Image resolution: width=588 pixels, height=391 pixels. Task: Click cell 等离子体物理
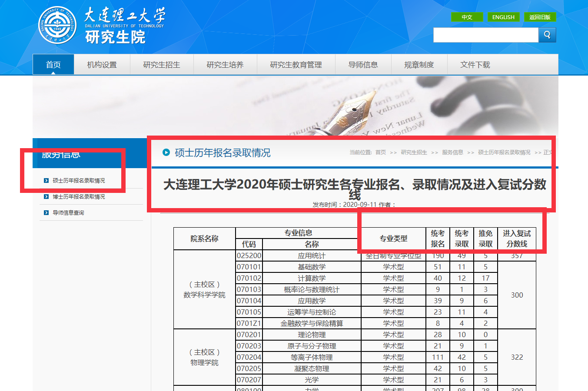(x=312, y=357)
